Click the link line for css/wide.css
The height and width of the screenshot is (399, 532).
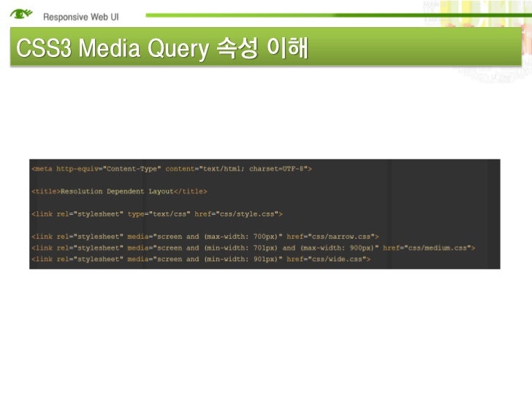tap(201, 259)
